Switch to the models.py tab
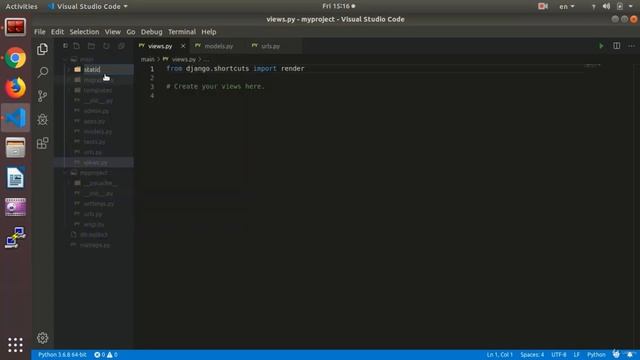Image resolution: width=640 pixels, height=360 pixels. (x=218, y=46)
